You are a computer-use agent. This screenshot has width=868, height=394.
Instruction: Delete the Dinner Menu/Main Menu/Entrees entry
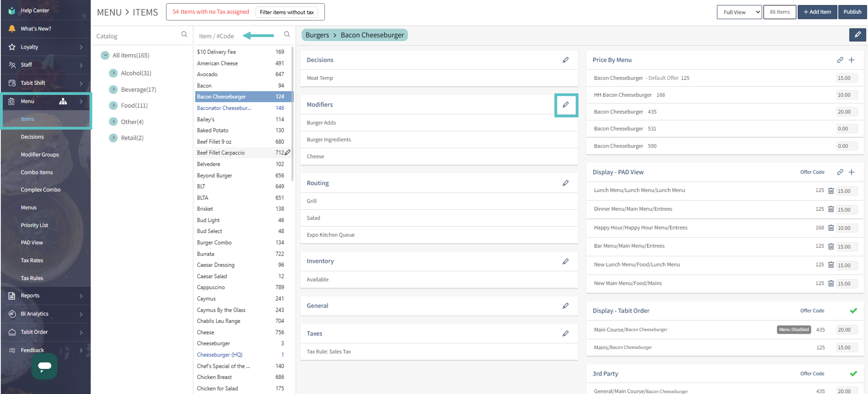[831, 209]
